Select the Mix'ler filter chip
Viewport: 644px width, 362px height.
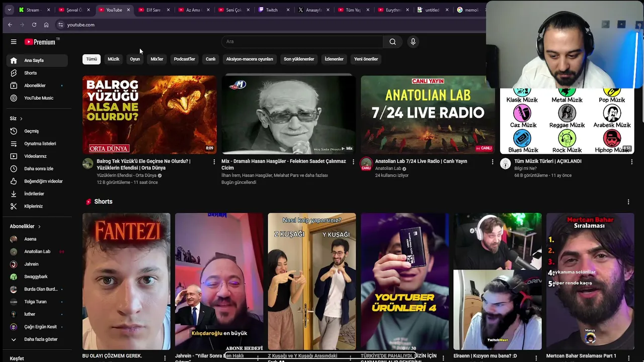157,59
